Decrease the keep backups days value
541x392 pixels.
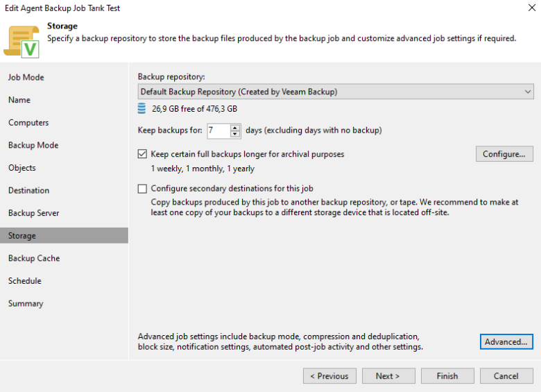tap(235, 134)
